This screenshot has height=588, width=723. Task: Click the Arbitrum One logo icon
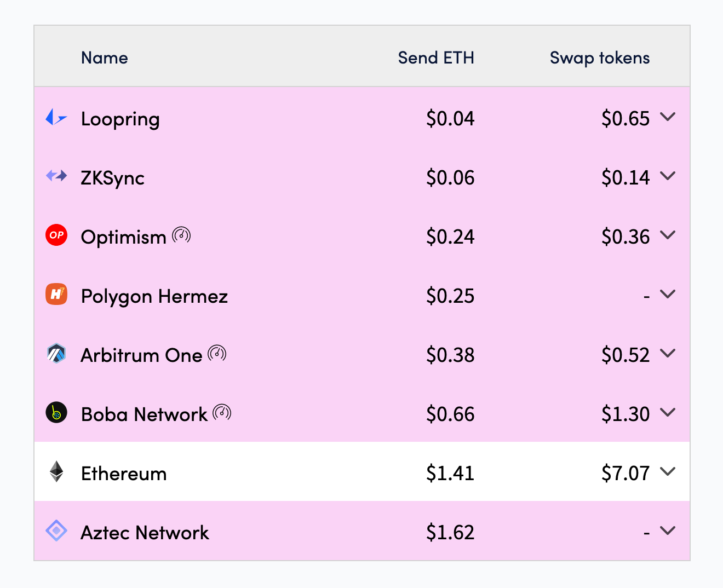tap(56, 354)
